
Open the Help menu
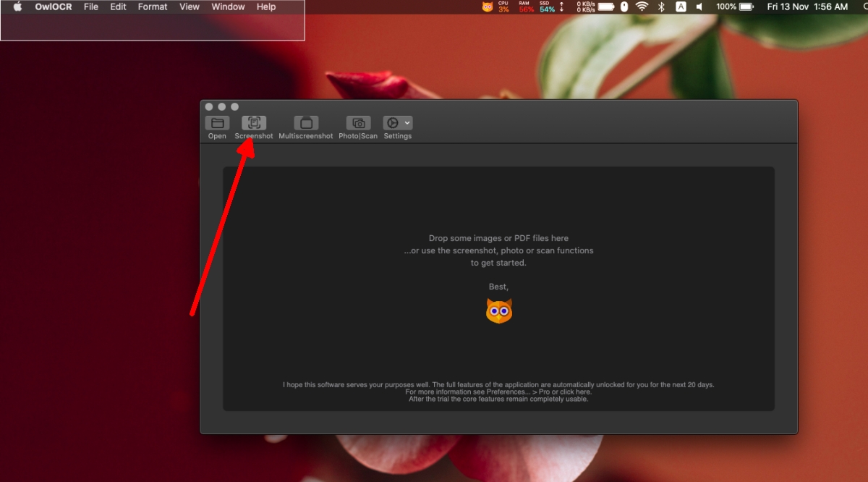pos(266,7)
